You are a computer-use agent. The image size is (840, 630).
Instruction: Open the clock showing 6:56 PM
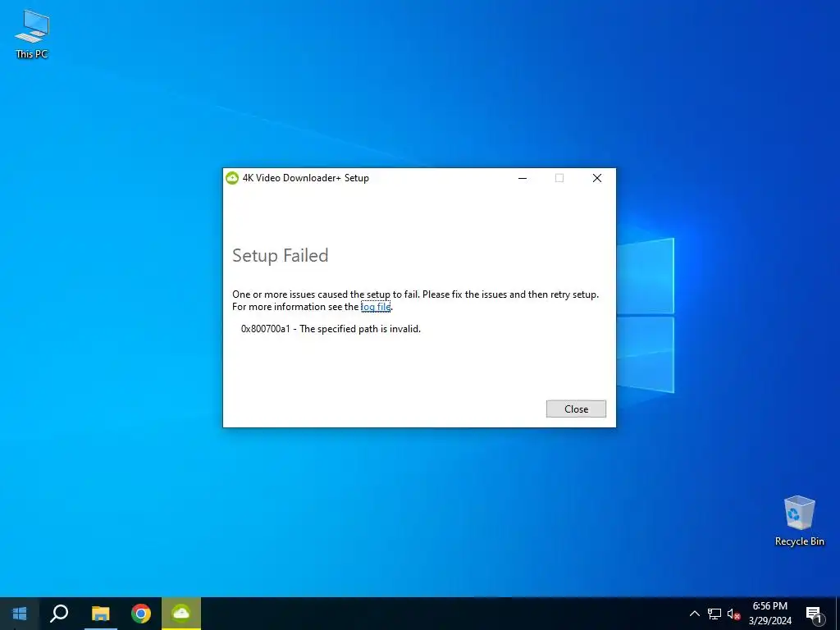click(769, 614)
